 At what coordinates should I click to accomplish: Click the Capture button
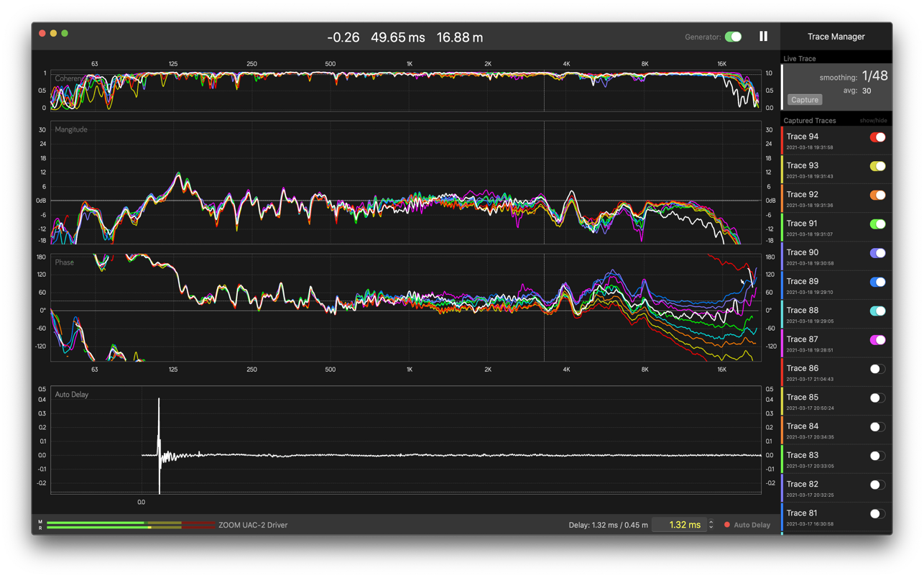click(x=804, y=100)
